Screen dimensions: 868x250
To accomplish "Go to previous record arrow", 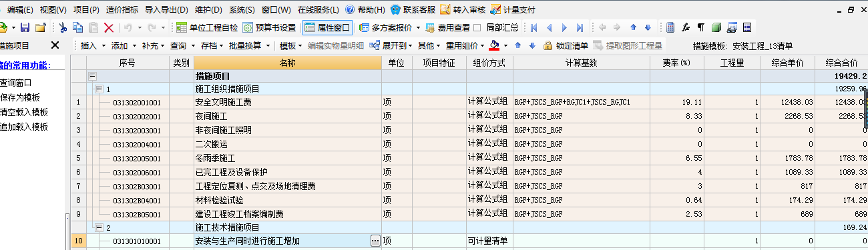I will point(549,27).
